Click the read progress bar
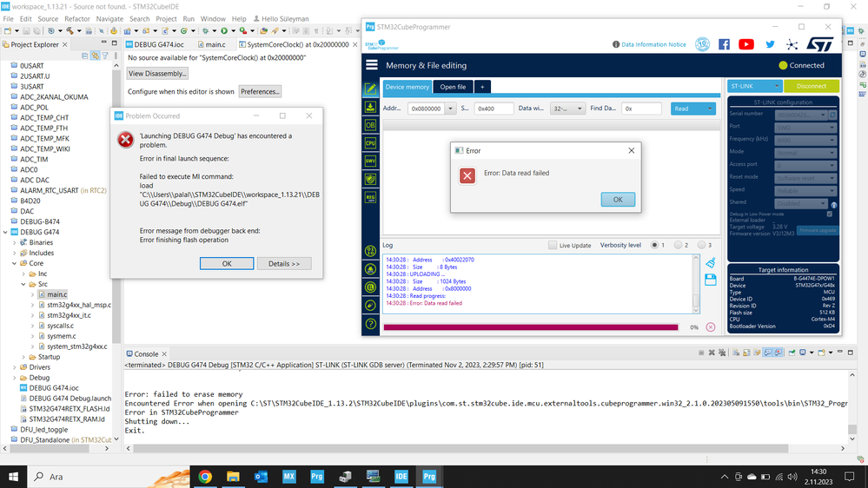 coord(531,327)
